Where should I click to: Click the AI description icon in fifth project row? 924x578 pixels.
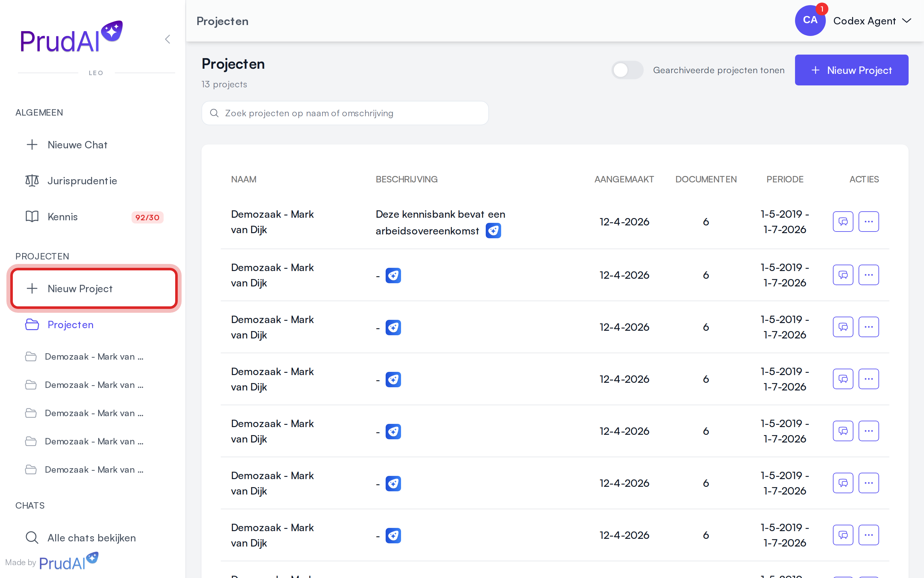393,431
